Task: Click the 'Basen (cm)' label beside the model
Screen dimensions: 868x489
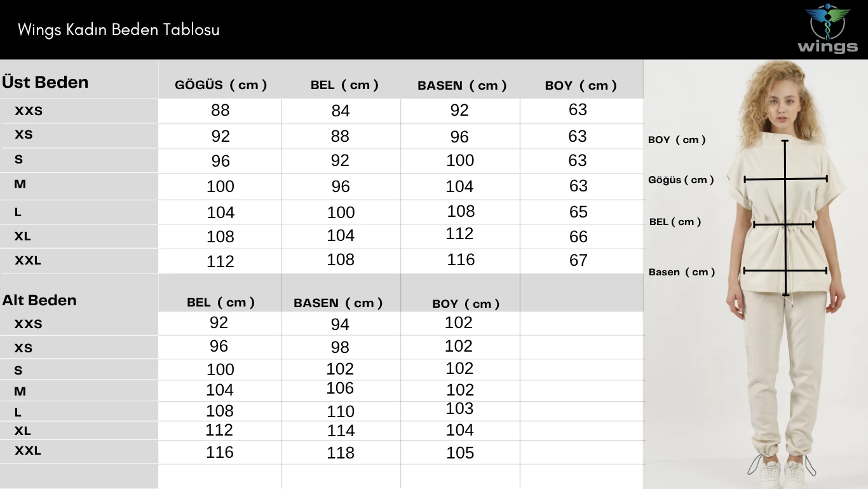Action: click(x=682, y=272)
